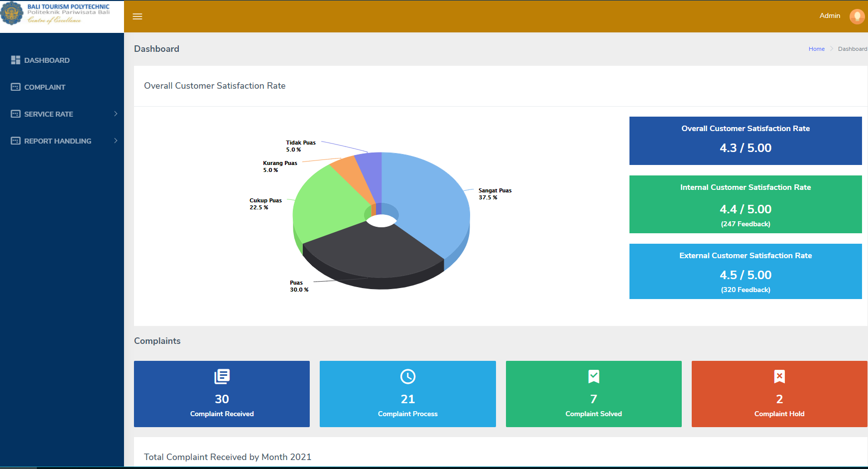Click the Complaint Solved checkmark icon
This screenshot has width=868, height=469.
pos(593,376)
